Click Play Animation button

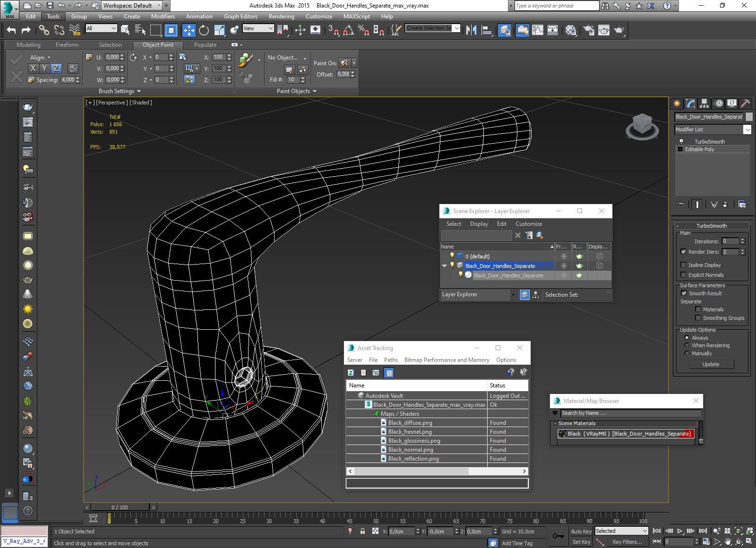[680, 531]
